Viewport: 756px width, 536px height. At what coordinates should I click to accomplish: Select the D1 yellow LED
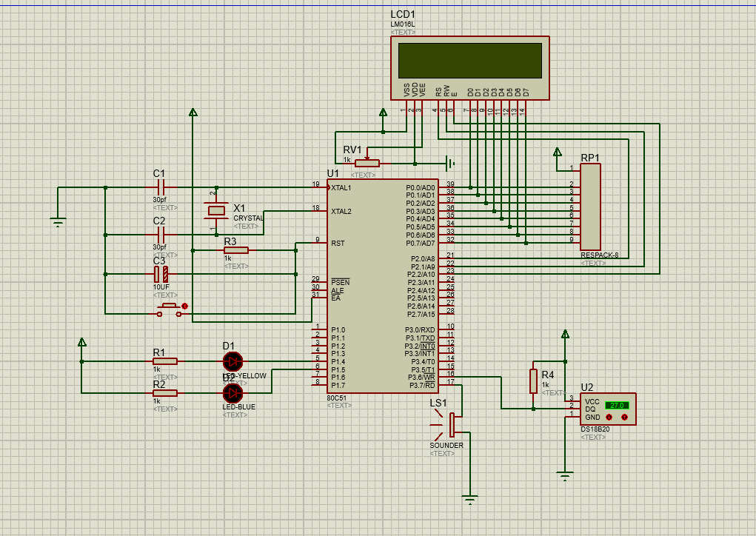click(233, 361)
